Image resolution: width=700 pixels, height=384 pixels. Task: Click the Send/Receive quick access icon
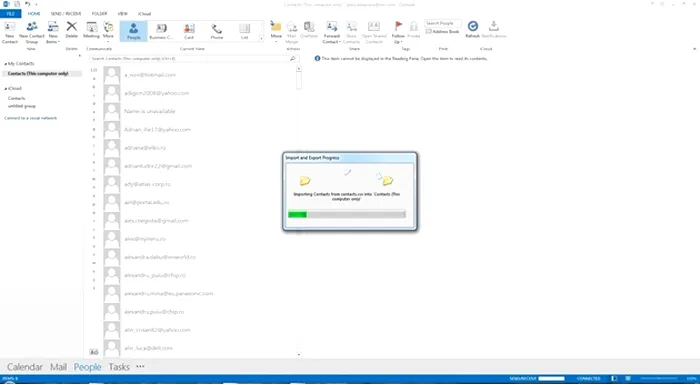pos(17,4)
